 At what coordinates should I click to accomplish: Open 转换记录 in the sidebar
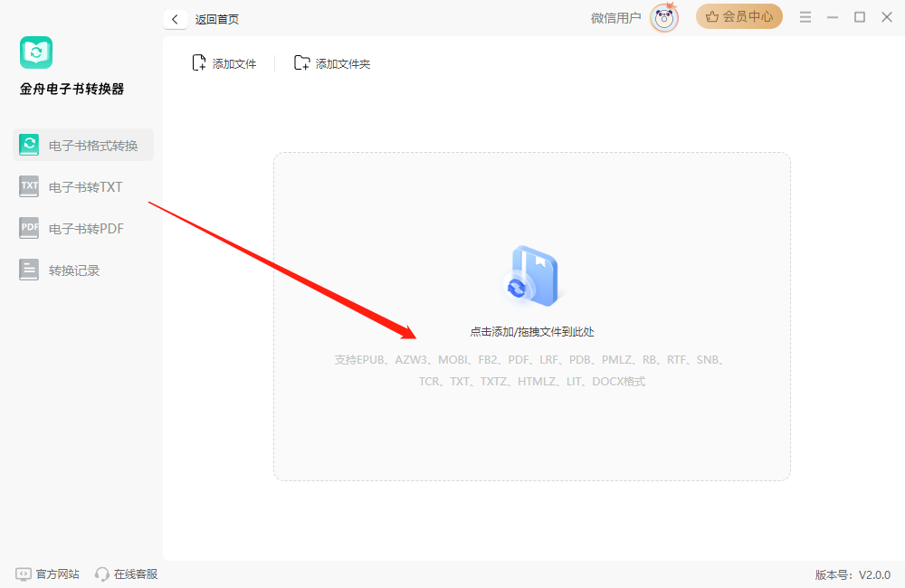coord(83,270)
